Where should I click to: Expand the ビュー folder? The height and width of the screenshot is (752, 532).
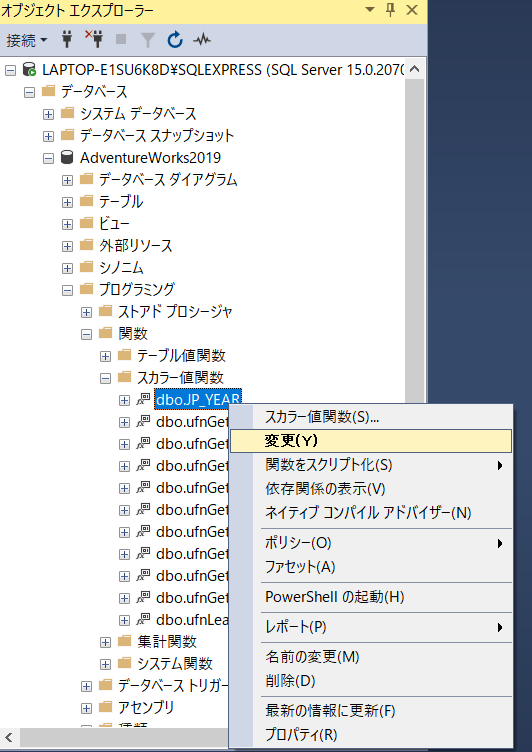click(x=67, y=224)
